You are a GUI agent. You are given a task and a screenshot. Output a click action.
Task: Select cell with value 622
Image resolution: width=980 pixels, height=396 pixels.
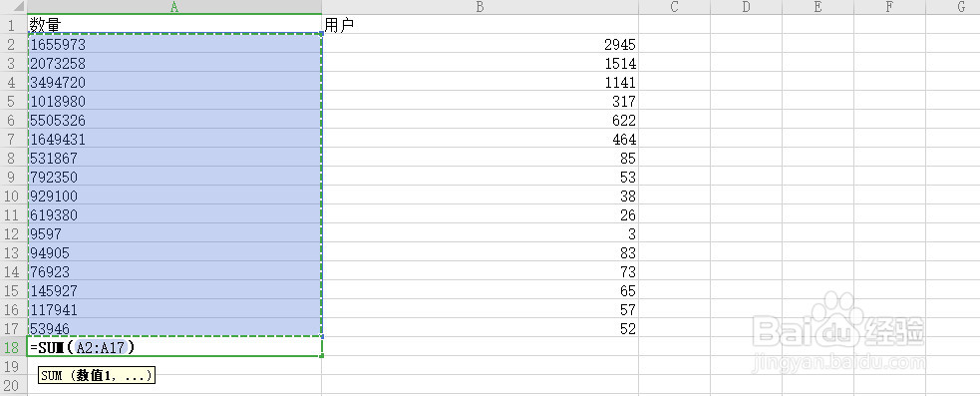click(480, 120)
